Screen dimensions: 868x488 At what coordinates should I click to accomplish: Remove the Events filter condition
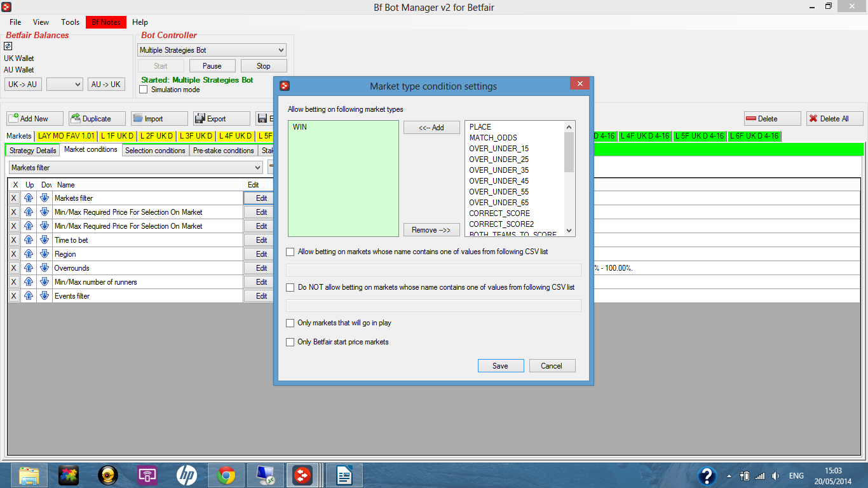click(x=14, y=296)
